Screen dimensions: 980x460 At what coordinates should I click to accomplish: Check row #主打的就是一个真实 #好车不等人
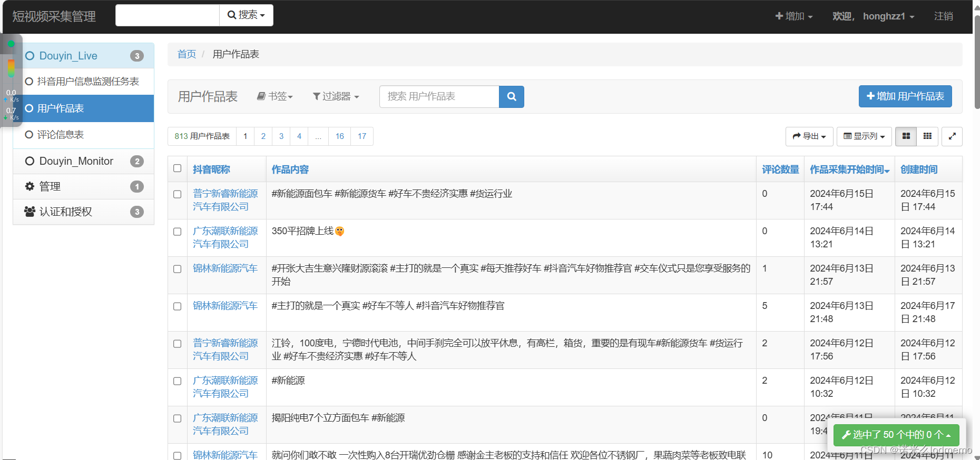(178, 306)
